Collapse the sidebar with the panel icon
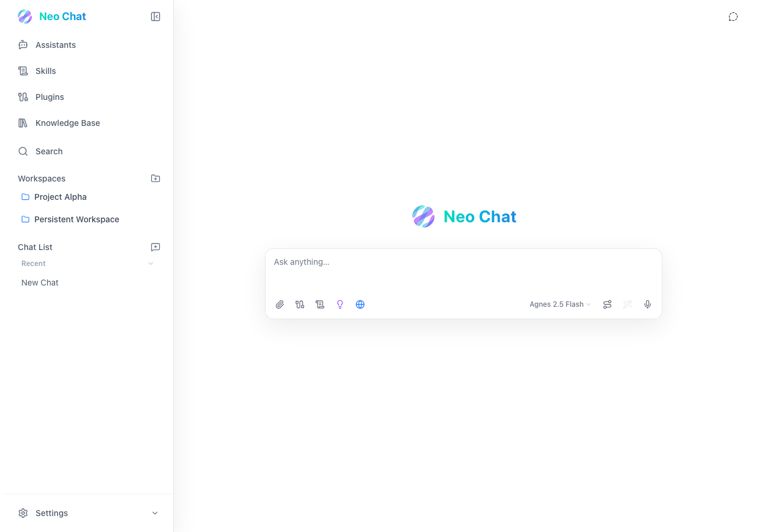757x532 pixels. 156,17
